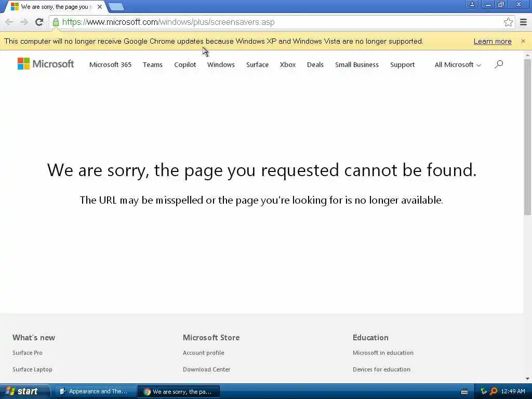Go to Surface in the navigation bar
Screen dimensions: 532x399
click(x=257, y=64)
